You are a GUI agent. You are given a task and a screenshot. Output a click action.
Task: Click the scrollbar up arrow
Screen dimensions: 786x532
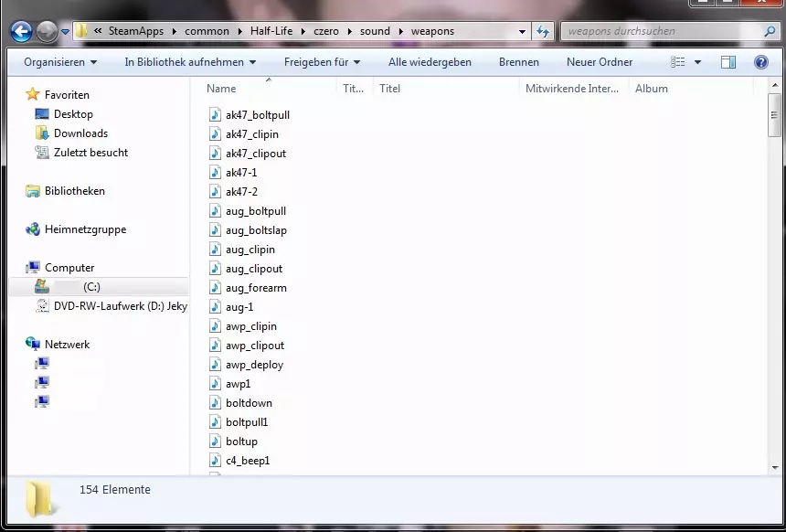tap(775, 86)
